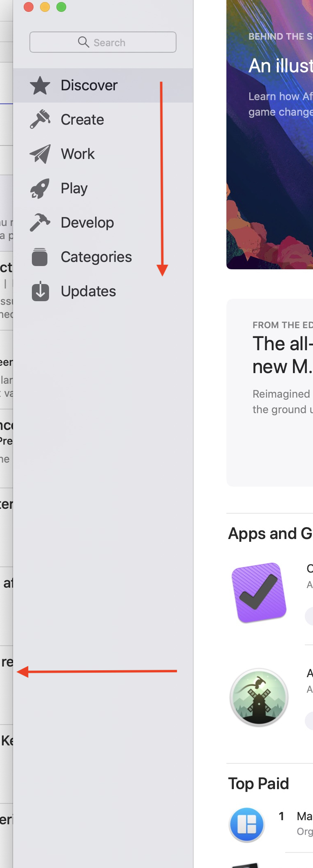
Task: Open the windmill game app icon
Action: pos(259,697)
